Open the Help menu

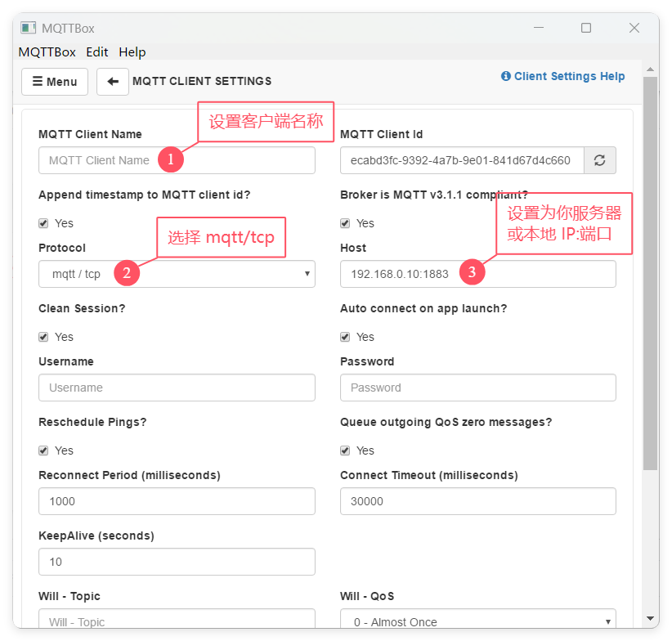pos(132,52)
